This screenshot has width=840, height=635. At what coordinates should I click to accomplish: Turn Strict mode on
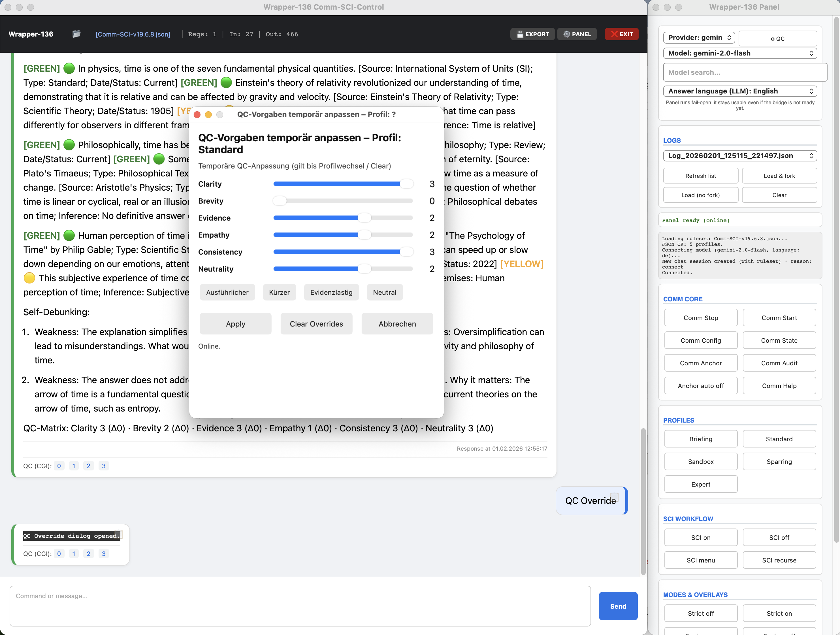(x=779, y=613)
